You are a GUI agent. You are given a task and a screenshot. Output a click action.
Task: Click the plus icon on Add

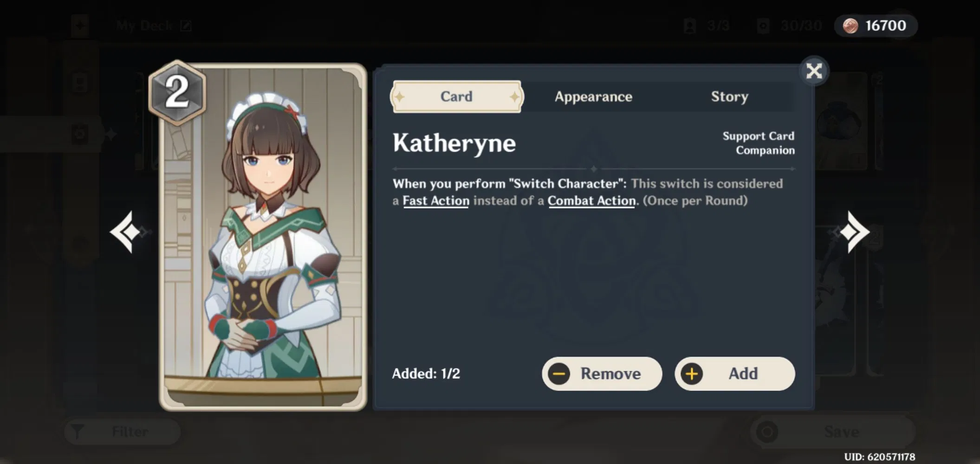click(692, 374)
